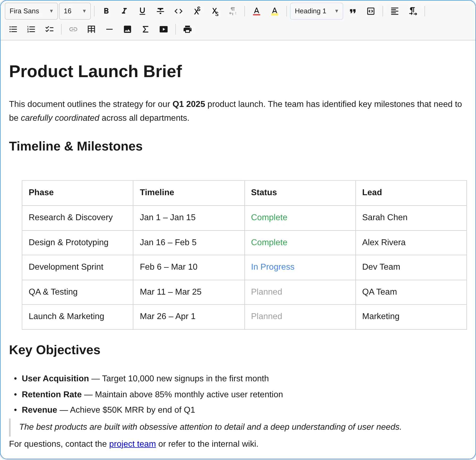Screen dimensions: 476x460
Task: Insert a horizontal rule
Action: 109,29
